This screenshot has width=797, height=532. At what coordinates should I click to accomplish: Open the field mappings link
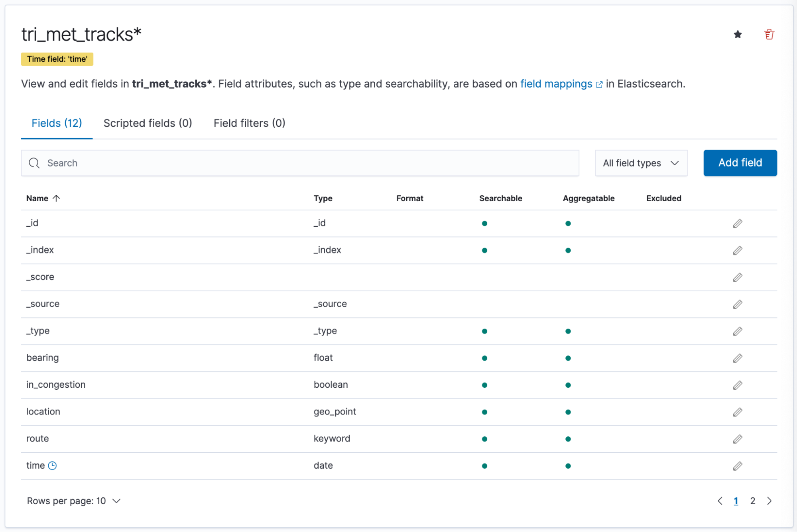tap(556, 84)
